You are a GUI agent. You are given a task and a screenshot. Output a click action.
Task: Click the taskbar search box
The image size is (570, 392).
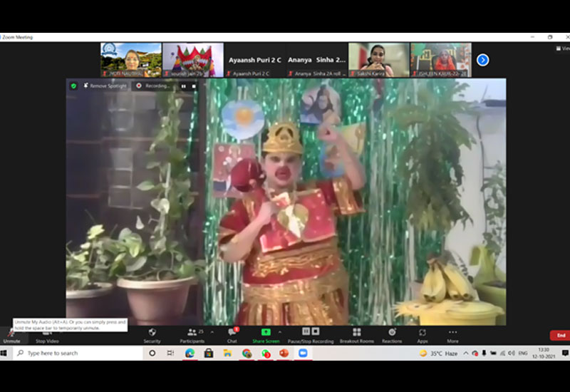78,353
